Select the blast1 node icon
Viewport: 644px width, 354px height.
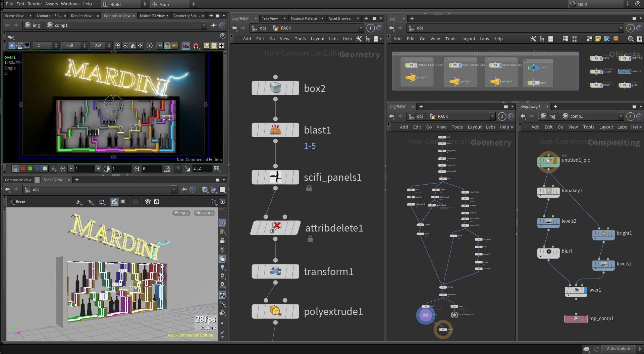[x=275, y=130]
